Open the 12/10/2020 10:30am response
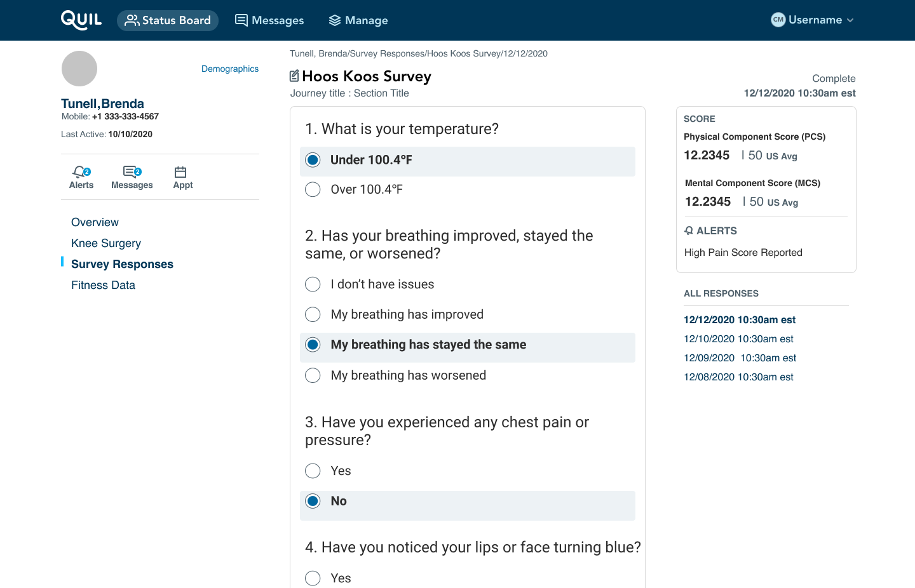The image size is (915, 588). (x=738, y=339)
